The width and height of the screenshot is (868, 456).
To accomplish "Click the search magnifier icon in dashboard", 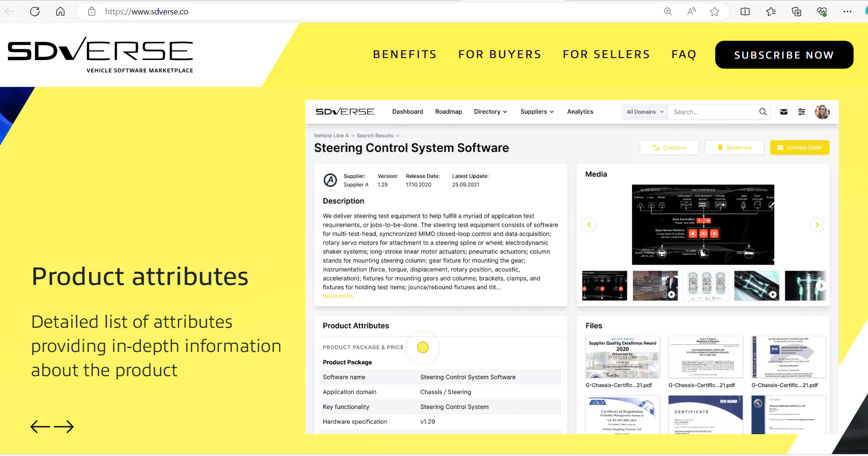I will pos(763,112).
